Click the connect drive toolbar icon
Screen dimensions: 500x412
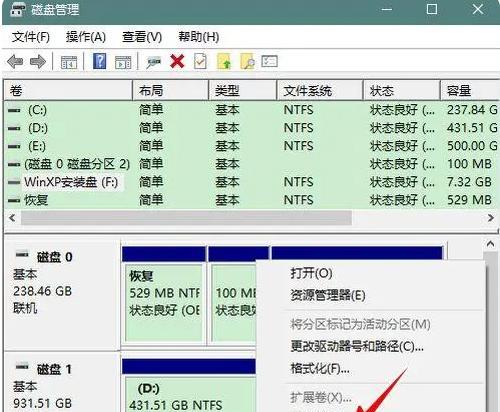click(x=153, y=62)
